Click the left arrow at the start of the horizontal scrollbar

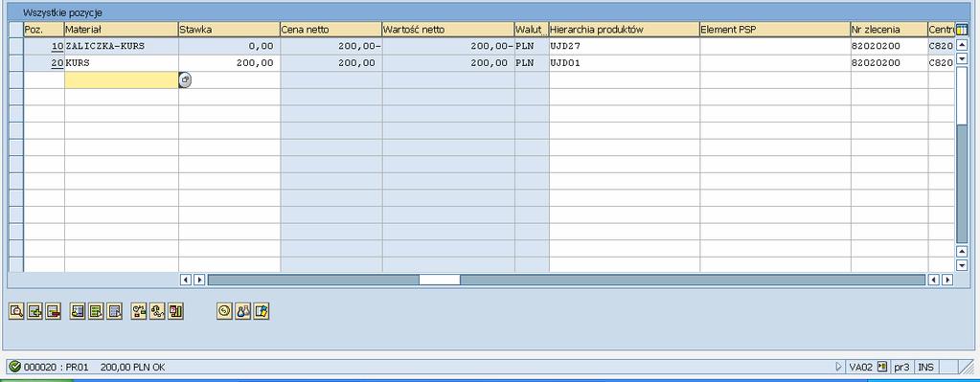point(186,281)
